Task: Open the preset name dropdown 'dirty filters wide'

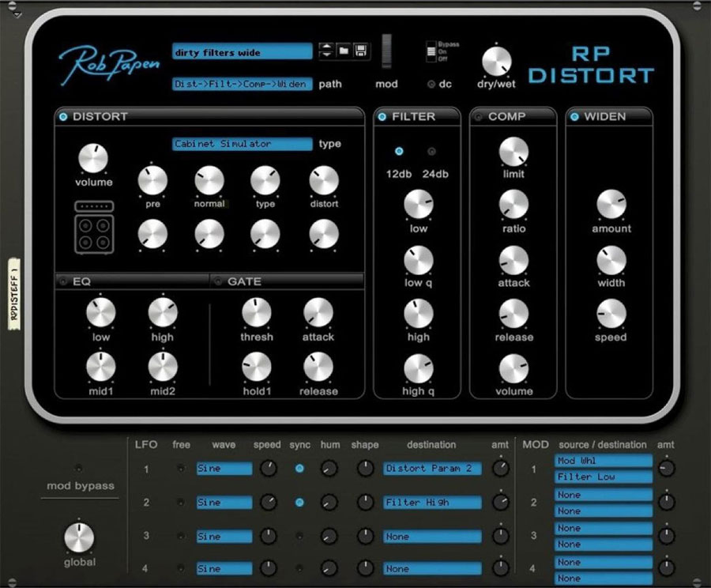Action: click(x=243, y=51)
